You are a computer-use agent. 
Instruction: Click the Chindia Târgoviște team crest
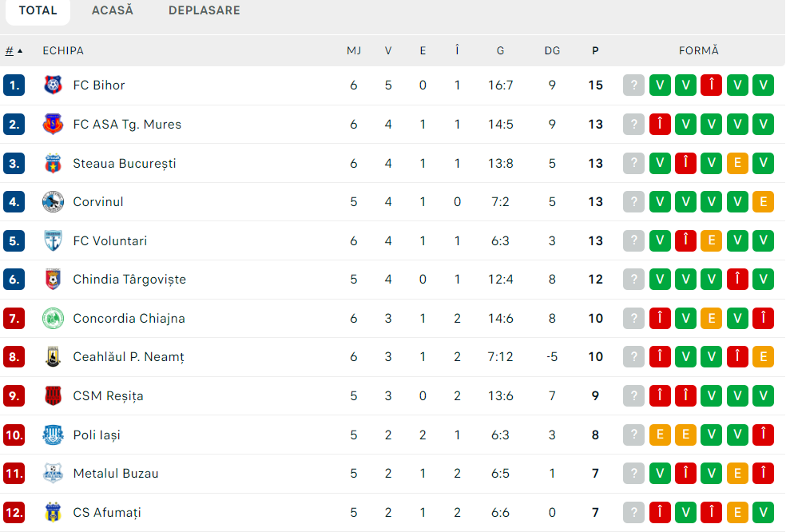[x=53, y=280]
